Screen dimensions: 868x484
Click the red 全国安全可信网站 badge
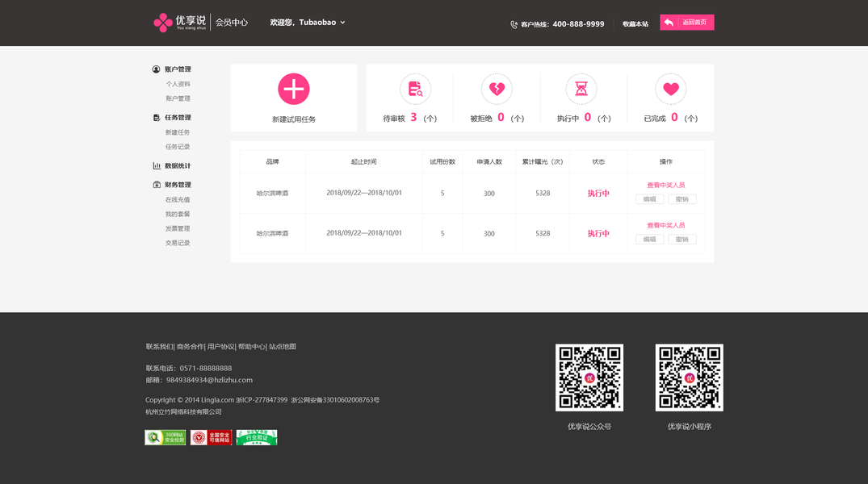(211, 437)
